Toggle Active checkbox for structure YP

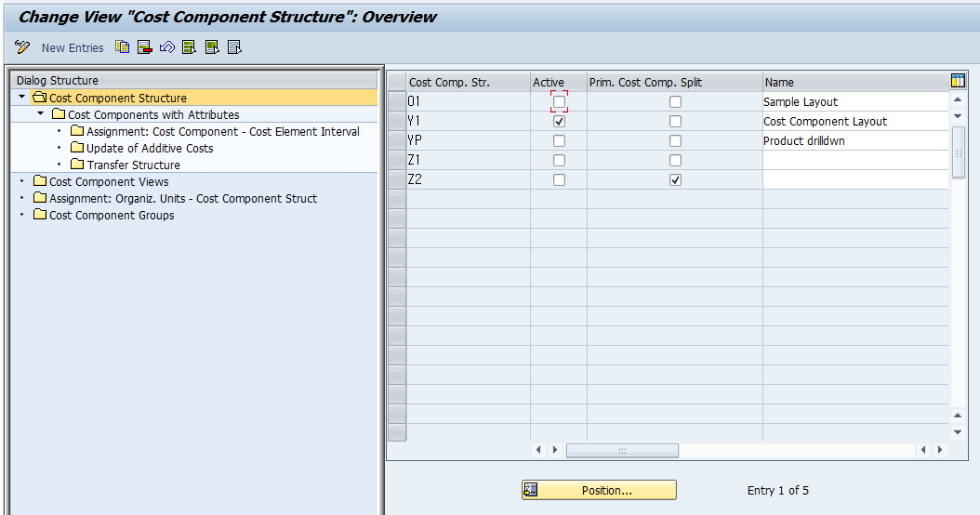[560, 140]
